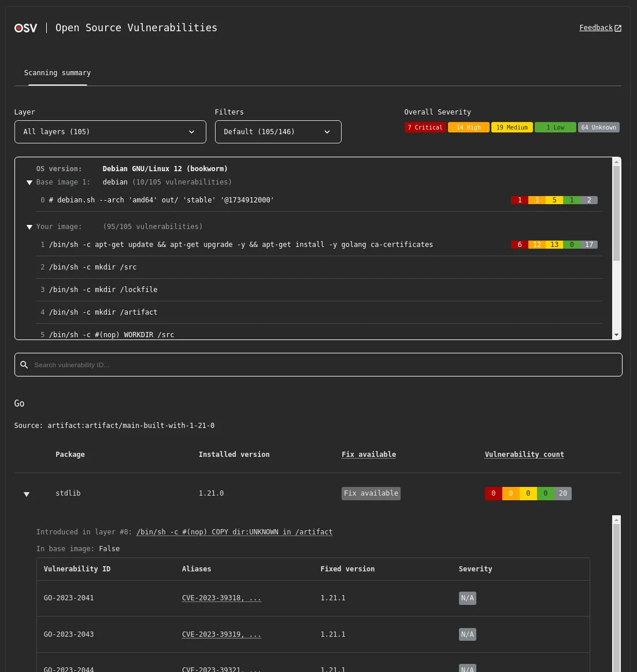Click the "13" medium badge on the apt-get layer

point(554,244)
